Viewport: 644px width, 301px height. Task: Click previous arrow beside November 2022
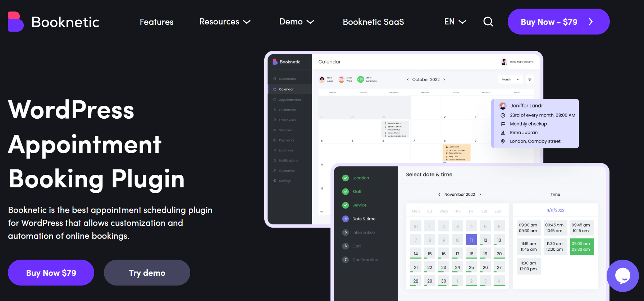[439, 195]
